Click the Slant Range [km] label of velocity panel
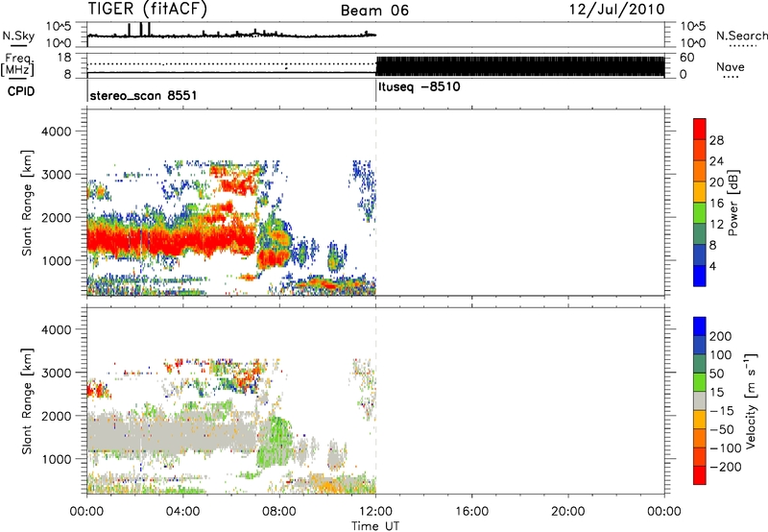Viewport: 768px width, 532px height. tap(27, 401)
